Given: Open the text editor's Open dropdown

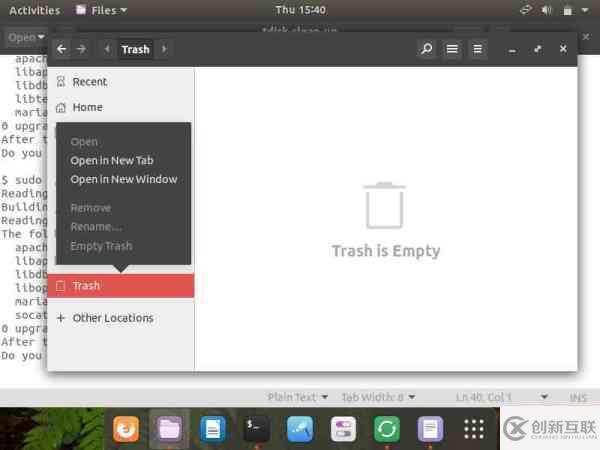Looking at the screenshot, I should tap(26, 37).
